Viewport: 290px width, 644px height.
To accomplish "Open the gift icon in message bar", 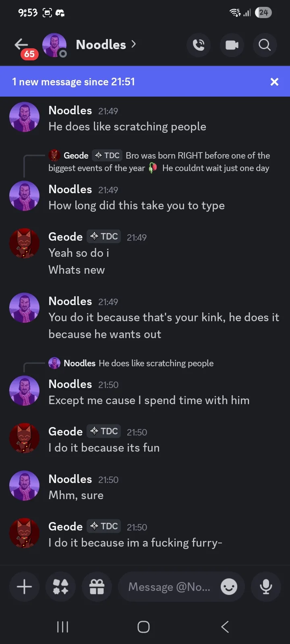I will click(x=97, y=587).
